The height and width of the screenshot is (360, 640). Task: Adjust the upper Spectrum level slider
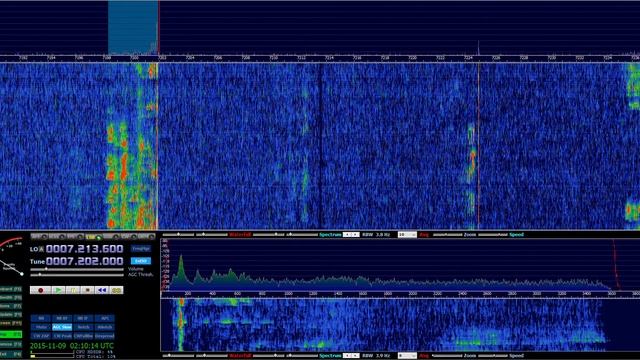pos(302,235)
